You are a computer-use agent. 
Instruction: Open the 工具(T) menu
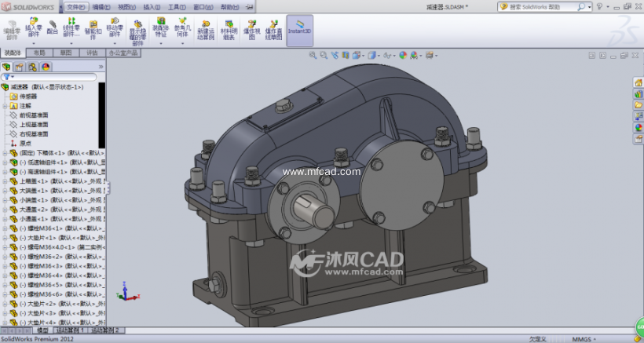[177, 7]
